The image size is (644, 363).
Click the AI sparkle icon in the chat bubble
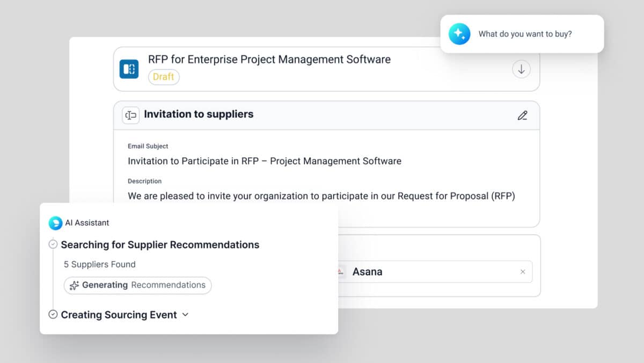[x=459, y=34]
